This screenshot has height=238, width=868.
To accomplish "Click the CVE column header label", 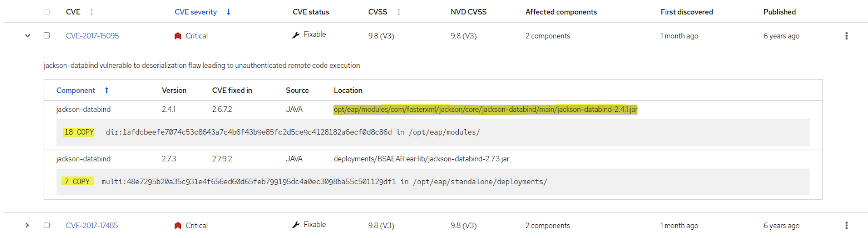I will click(x=73, y=12).
